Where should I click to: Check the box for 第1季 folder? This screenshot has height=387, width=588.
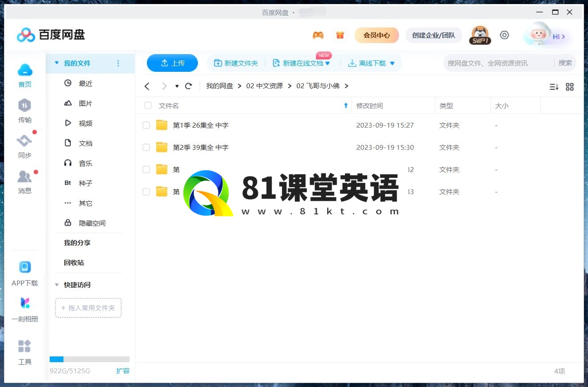click(146, 125)
